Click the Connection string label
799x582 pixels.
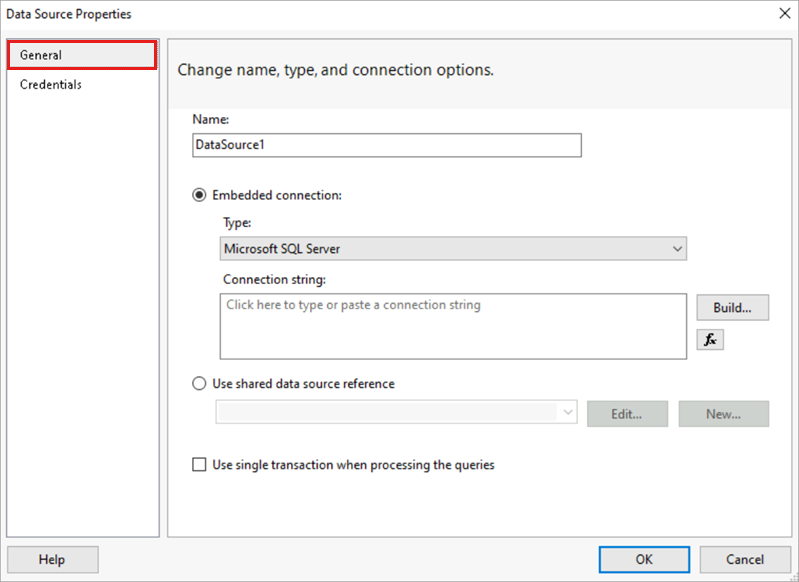pos(275,279)
